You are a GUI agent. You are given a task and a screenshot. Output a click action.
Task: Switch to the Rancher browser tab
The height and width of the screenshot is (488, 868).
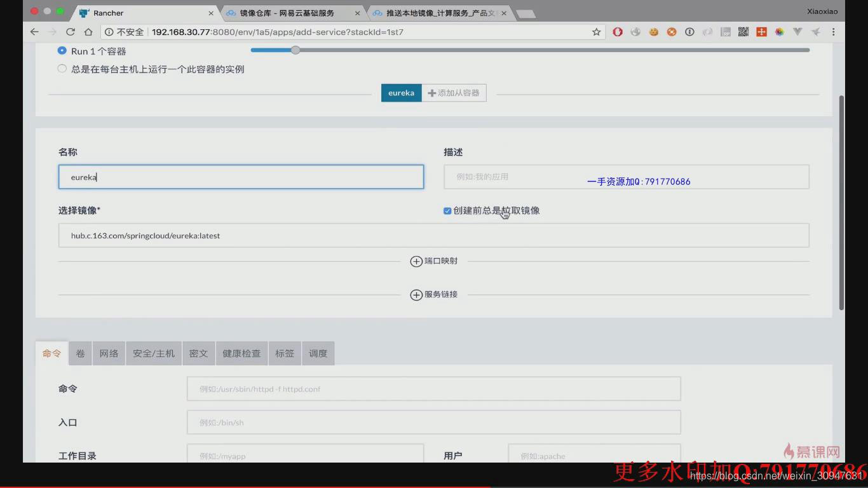146,13
